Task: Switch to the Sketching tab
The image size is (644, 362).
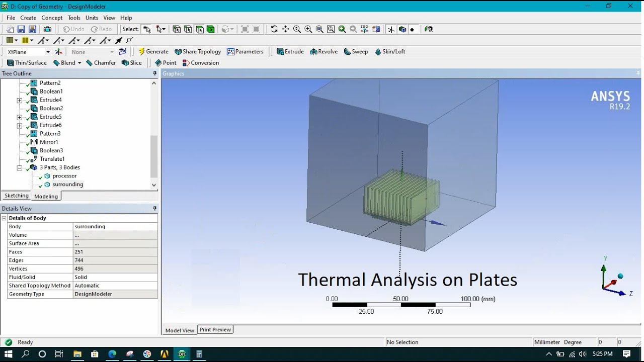Action: (17, 196)
